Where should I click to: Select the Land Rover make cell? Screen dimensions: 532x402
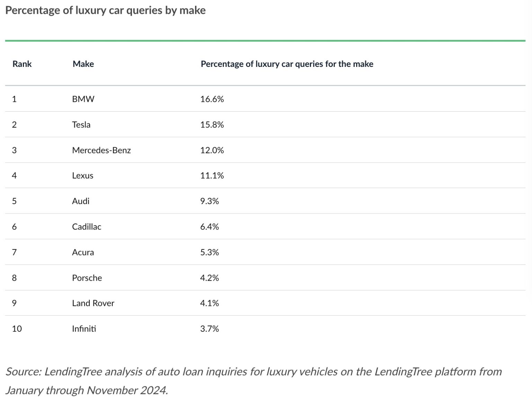coord(93,303)
